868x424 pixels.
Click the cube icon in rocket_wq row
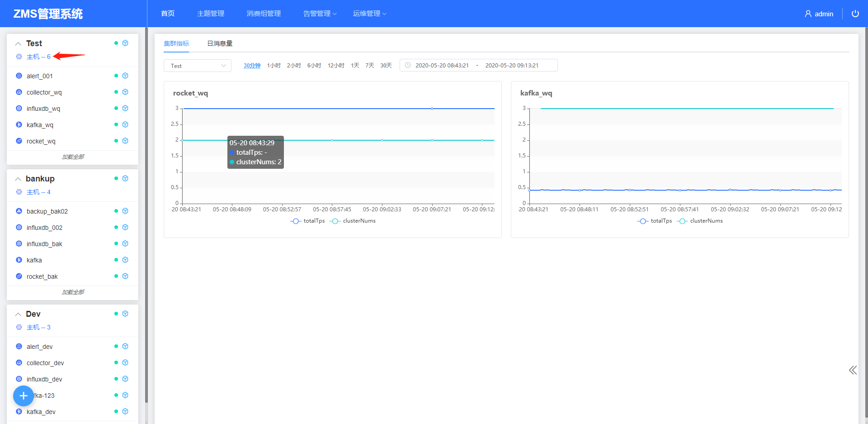[x=126, y=141]
